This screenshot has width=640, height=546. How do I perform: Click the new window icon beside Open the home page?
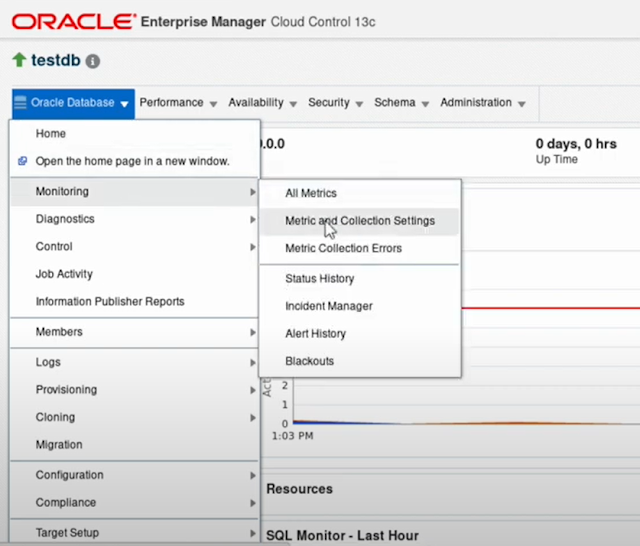(22, 161)
